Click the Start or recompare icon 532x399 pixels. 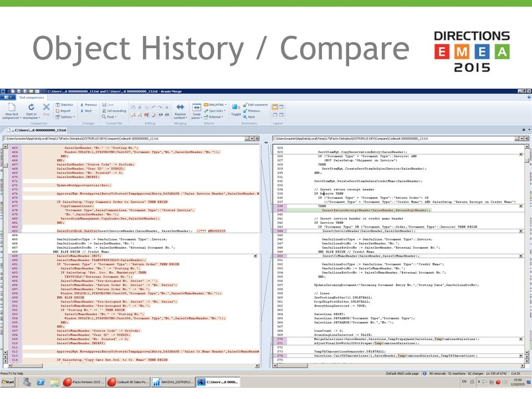31,107
